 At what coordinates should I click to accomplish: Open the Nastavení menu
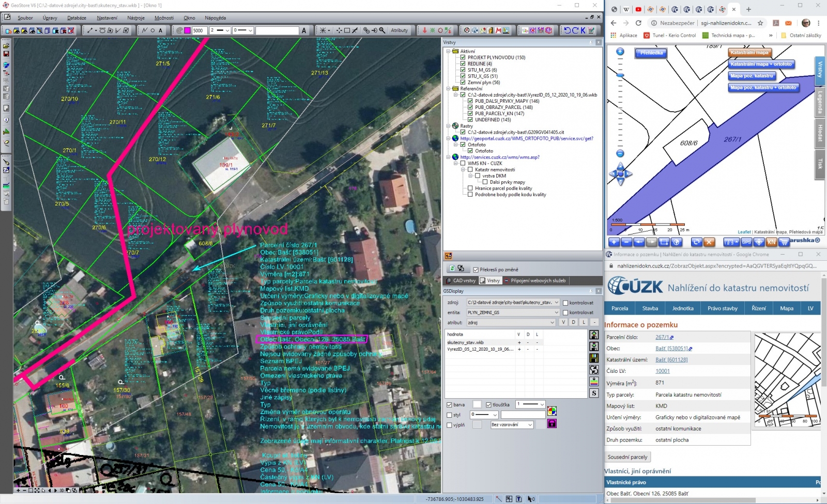[x=107, y=18]
